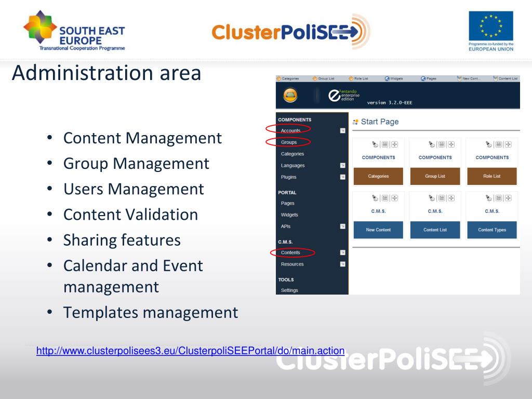532x399 pixels.
Task: Click the configure icon on Content Types card
Action: [x=498, y=198]
